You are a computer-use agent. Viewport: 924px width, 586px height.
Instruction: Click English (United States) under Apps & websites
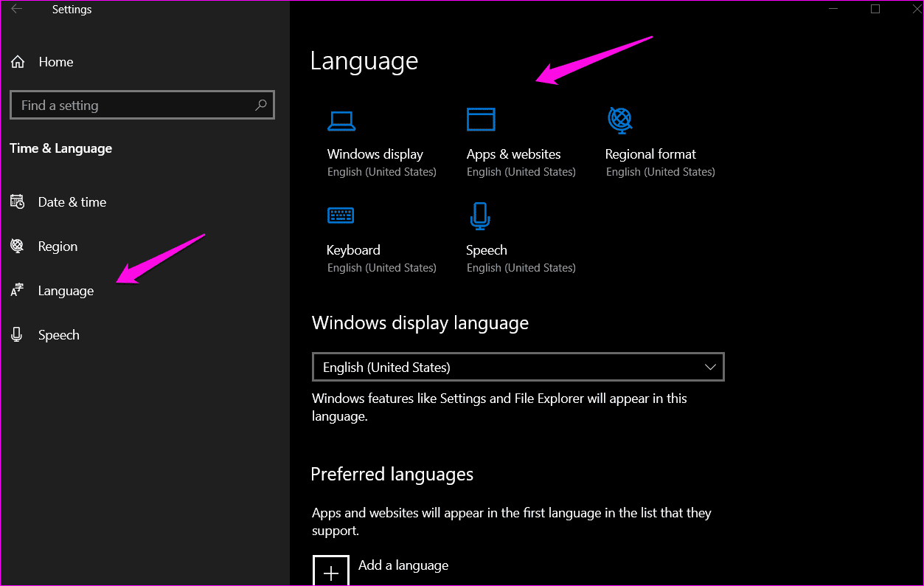pos(521,172)
